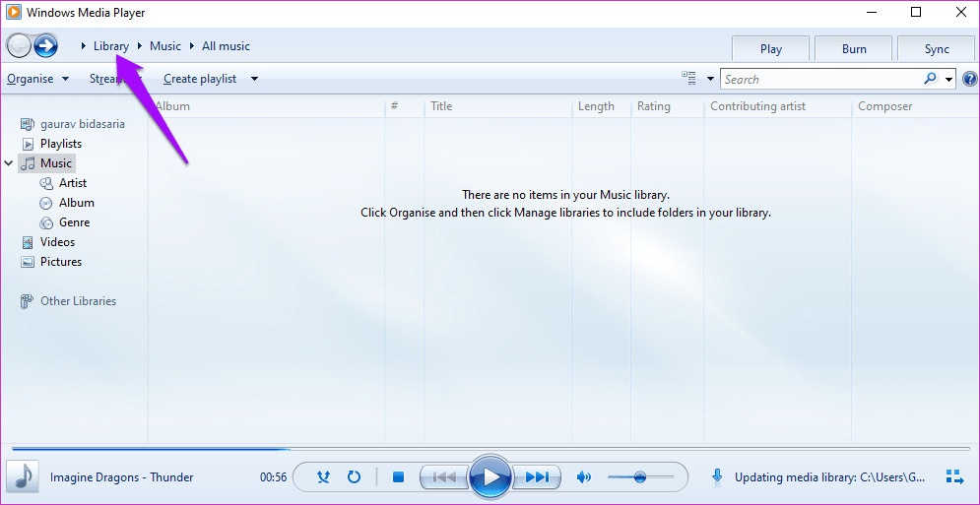The image size is (980, 505).
Task: Click the playback seek progress bar
Action: [491, 448]
